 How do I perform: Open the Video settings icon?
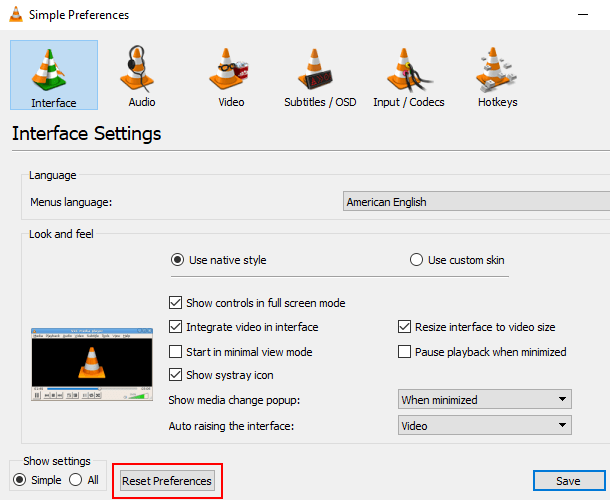click(x=231, y=69)
